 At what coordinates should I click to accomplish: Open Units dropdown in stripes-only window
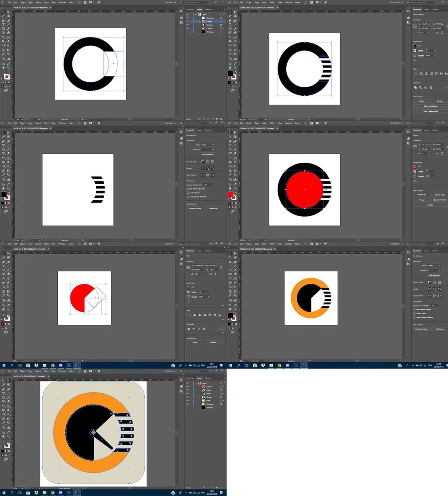click(208, 145)
